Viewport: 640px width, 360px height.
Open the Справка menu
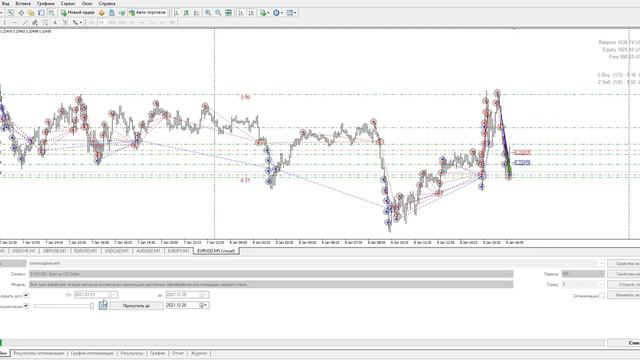(107, 3)
